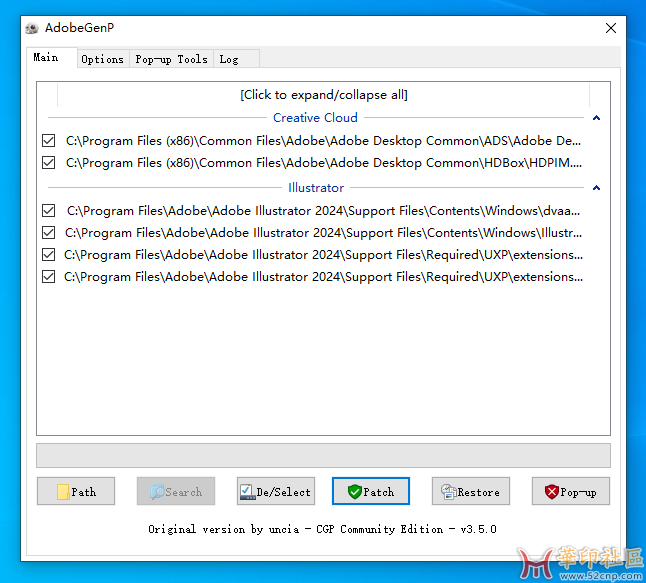
Task: Collapse the Creative Cloud group chevron
Action: pyautogui.click(x=596, y=118)
